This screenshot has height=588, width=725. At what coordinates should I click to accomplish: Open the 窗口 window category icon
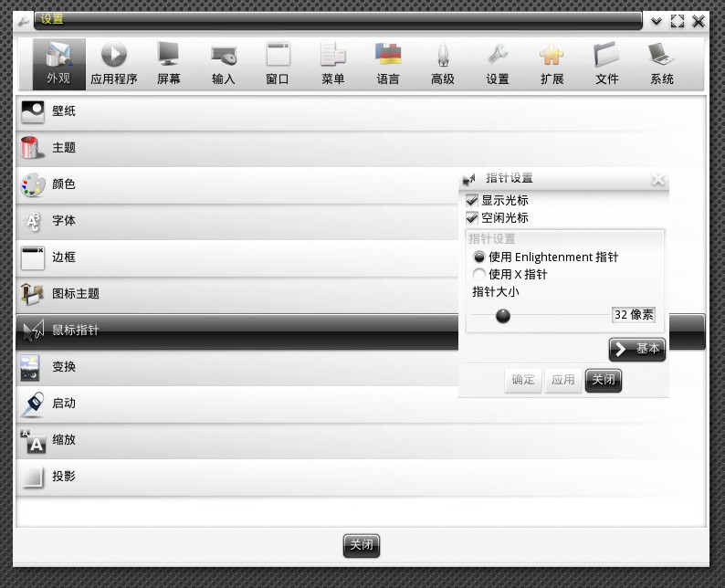[x=278, y=64]
